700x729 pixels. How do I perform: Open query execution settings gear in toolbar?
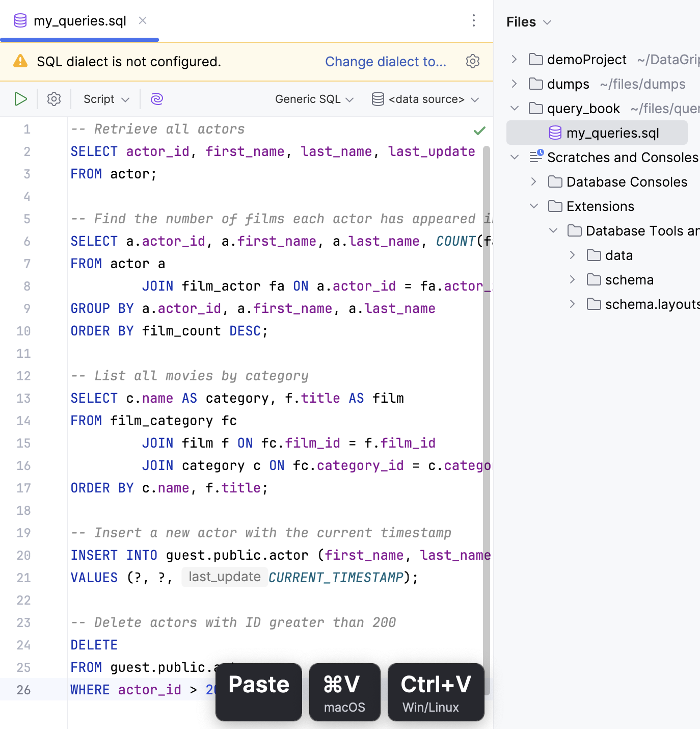pyautogui.click(x=54, y=99)
